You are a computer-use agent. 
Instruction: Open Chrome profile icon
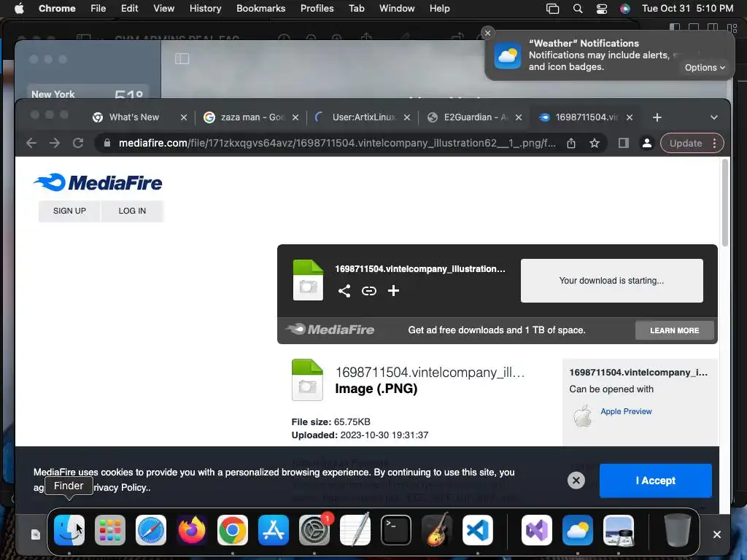[x=647, y=144]
